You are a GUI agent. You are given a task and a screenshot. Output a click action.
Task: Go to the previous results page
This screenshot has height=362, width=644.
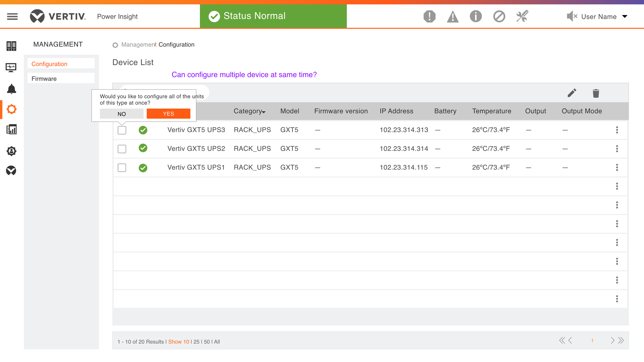(570, 340)
